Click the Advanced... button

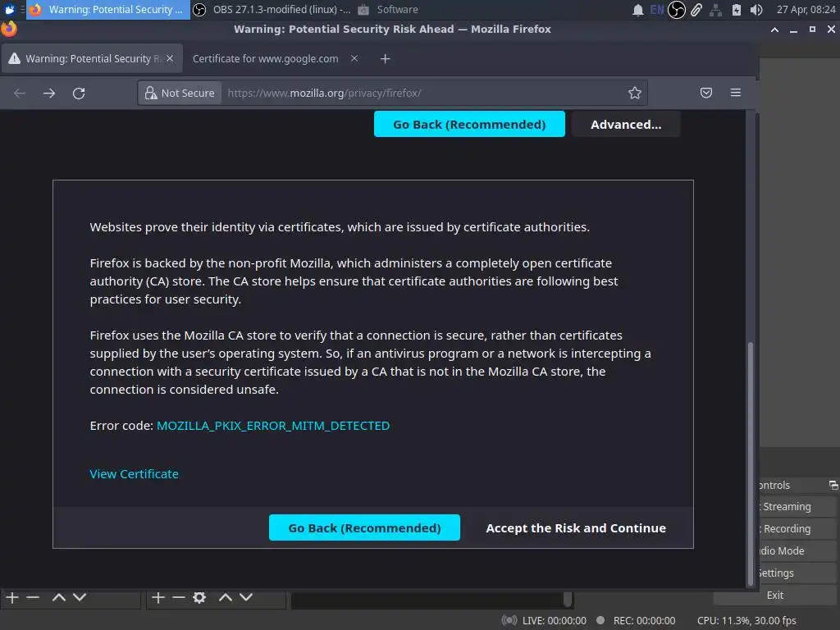click(626, 125)
